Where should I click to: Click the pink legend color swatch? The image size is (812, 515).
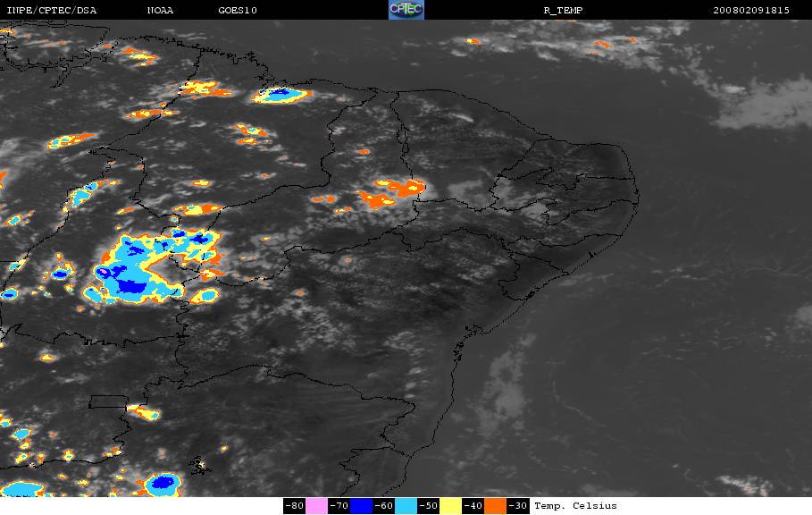point(316,506)
